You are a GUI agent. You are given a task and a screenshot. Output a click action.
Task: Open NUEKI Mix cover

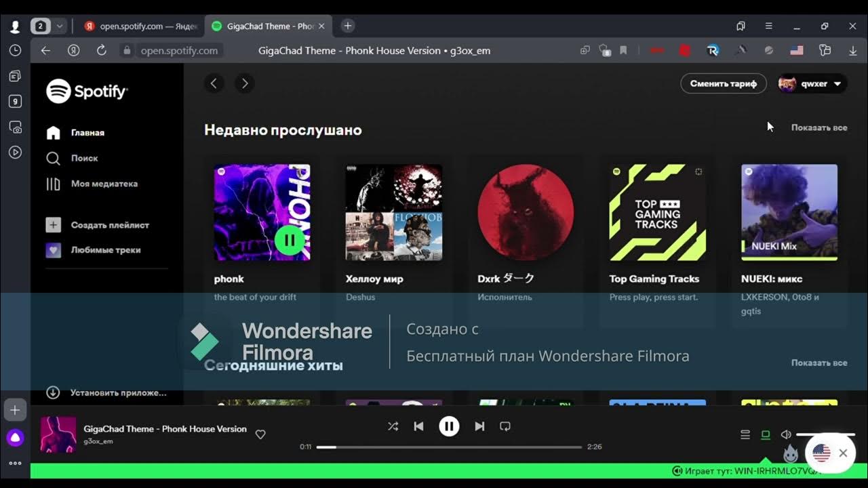[x=789, y=212]
